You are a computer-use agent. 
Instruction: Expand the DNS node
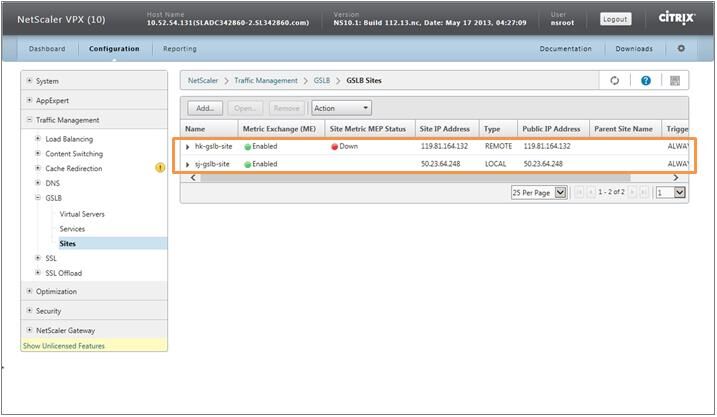(38, 182)
